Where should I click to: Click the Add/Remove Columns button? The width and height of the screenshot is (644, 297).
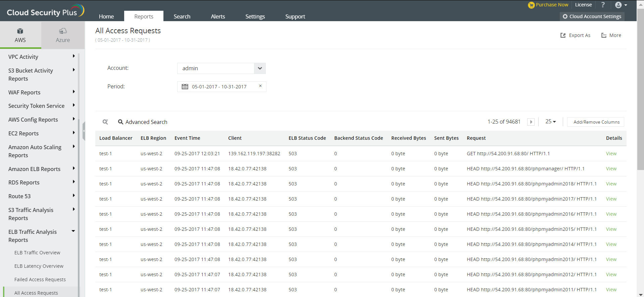coord(596,122)
